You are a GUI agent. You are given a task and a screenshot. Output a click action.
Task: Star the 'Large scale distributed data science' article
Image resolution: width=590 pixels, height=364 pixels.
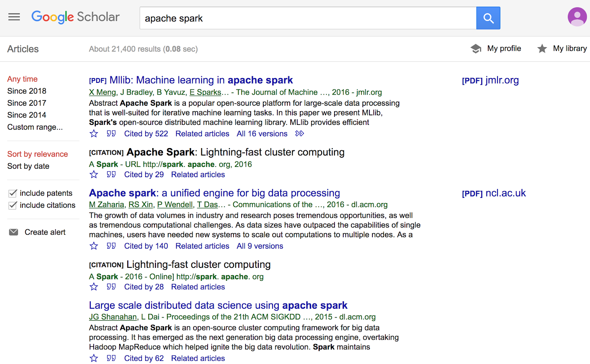pos(94,358)
